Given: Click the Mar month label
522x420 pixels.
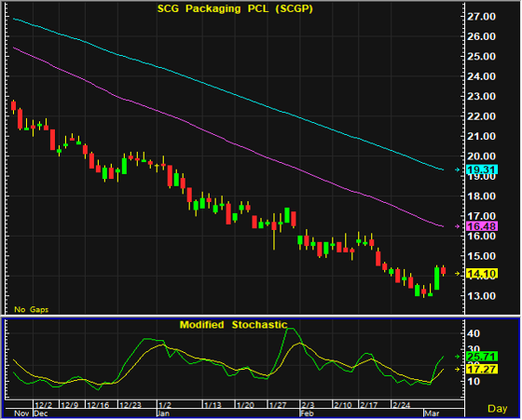Looking at the screenshot, I should point(432,413).
